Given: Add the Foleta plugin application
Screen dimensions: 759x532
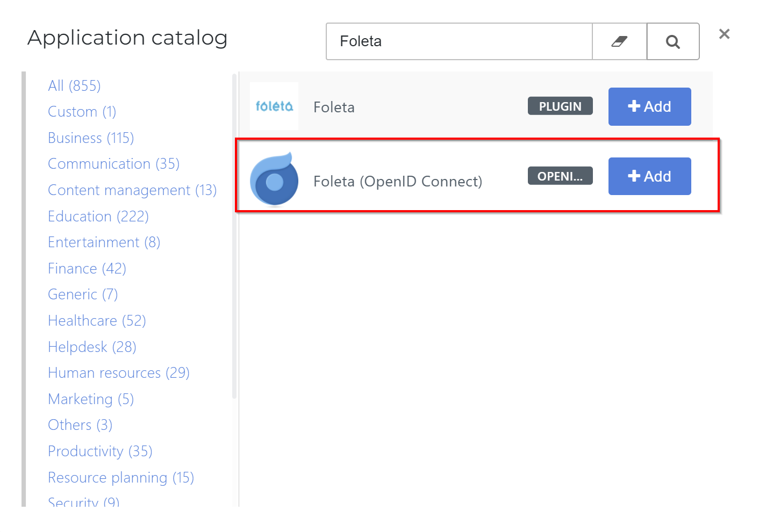Looking at the screenshot, I should click(x=649, y=106).
